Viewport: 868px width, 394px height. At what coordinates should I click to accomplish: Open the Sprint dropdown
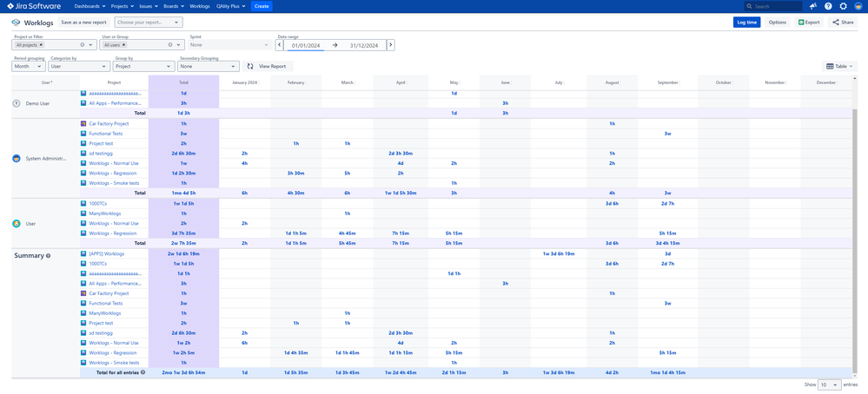[x=229, y=45]
